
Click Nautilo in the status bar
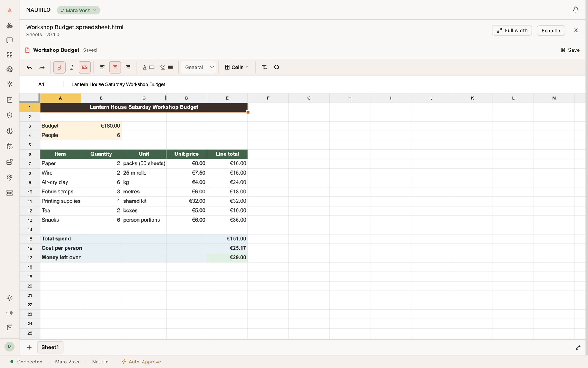(x=100, y=362)
